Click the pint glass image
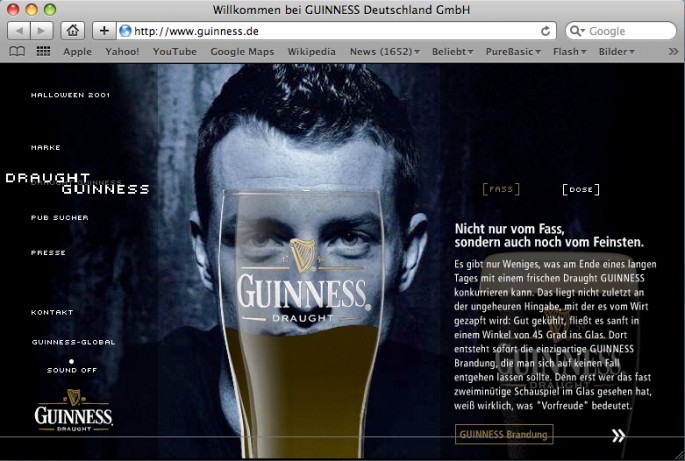The image size is (685, 461). tap(301, 323)
